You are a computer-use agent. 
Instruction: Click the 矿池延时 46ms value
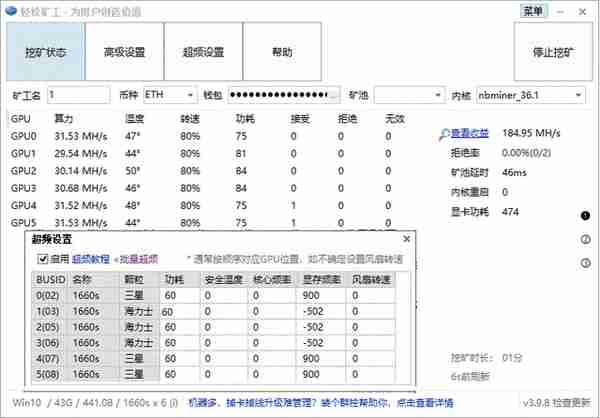(x=514, y=173)
